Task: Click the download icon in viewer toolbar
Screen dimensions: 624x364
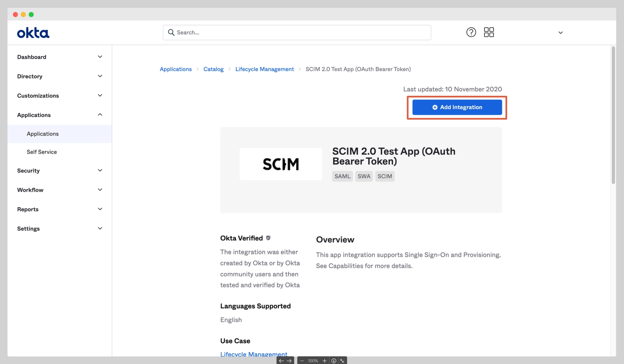Action: [x=333, y=361]
